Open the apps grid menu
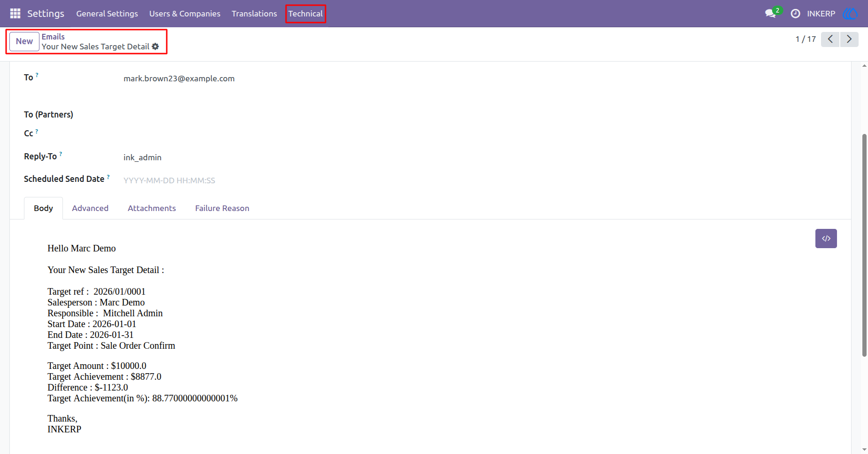Viewport: 868px width, 454px height. 15,14
